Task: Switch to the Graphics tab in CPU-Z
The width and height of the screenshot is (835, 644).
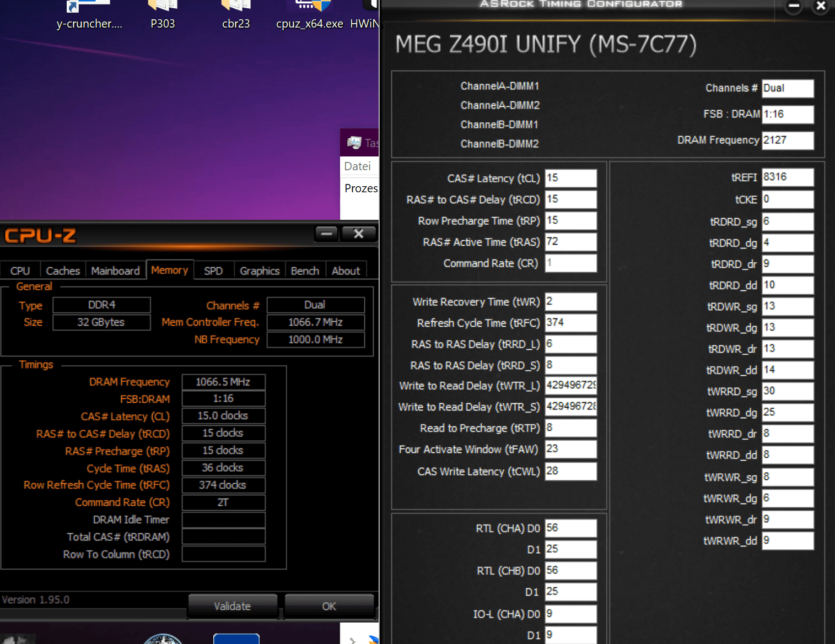Action: pyautogui.click(x=260, y=270)
